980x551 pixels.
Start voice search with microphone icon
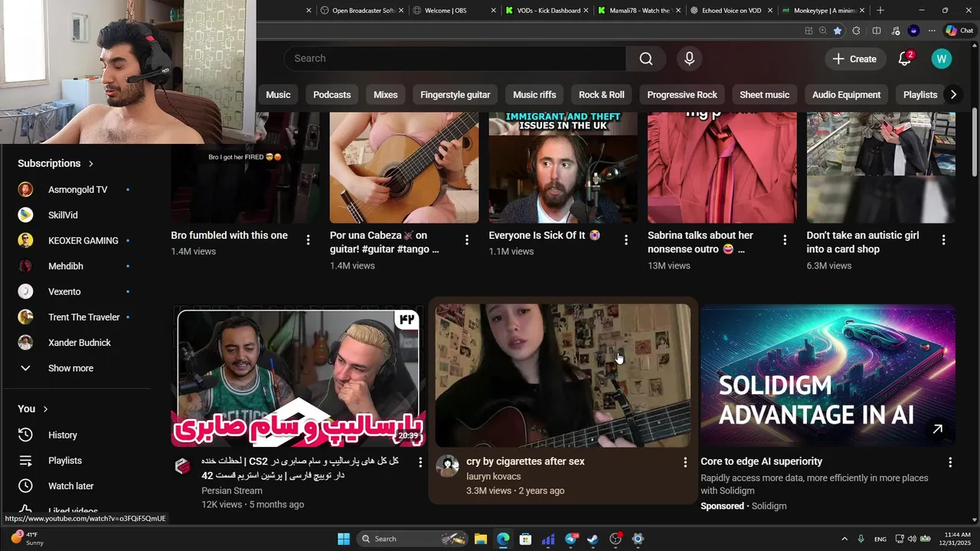tap(690, 59)
